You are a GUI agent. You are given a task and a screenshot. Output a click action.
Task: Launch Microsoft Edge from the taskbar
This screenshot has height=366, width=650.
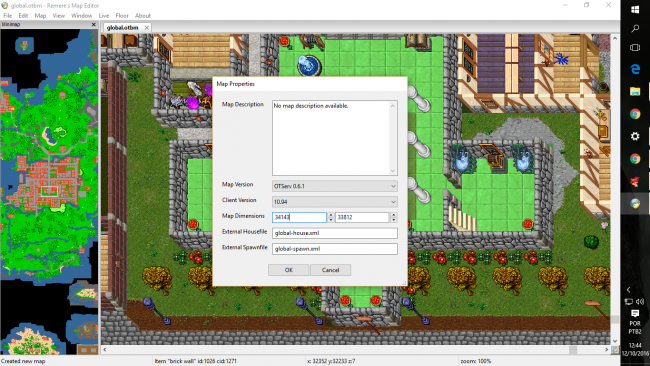(635, 69)
